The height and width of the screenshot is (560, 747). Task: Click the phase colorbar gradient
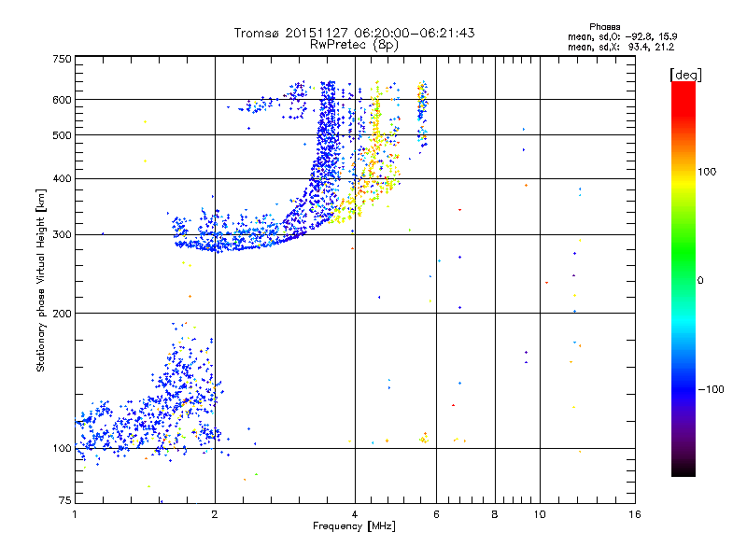click(x=684, y=278)
